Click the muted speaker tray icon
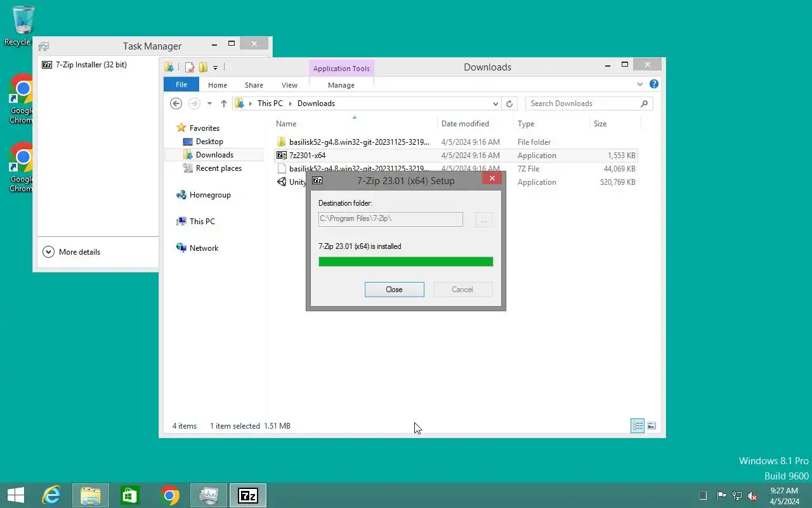Screen dimensions: 812x508 coord(752,496)
